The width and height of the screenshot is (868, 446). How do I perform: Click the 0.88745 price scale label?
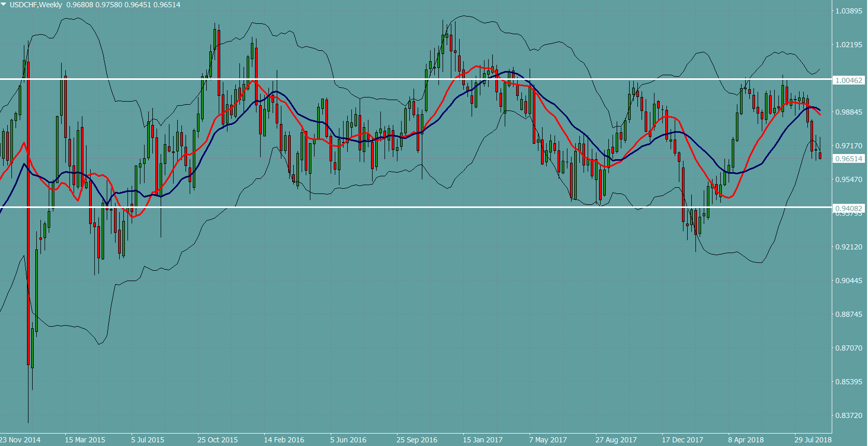849,314
